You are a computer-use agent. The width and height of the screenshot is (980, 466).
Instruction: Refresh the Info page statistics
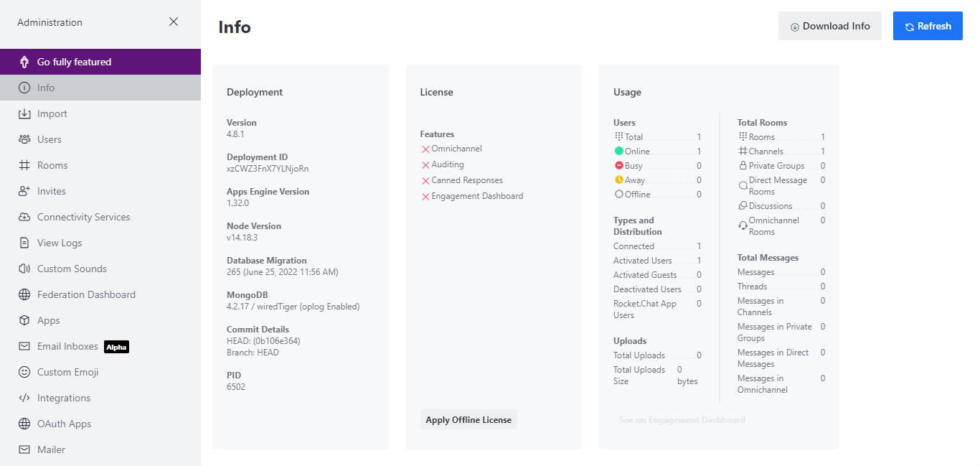pos(928,26)
